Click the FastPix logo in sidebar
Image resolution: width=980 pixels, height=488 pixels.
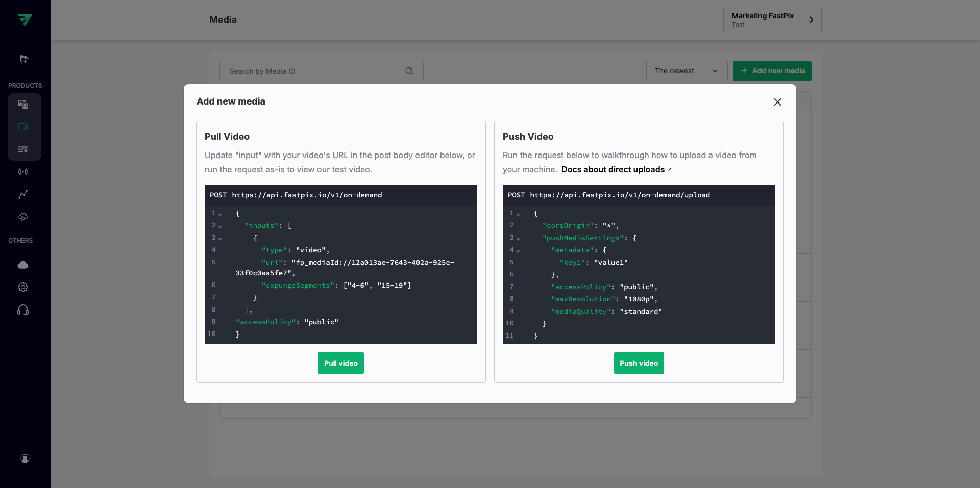[x=24, y=19]
